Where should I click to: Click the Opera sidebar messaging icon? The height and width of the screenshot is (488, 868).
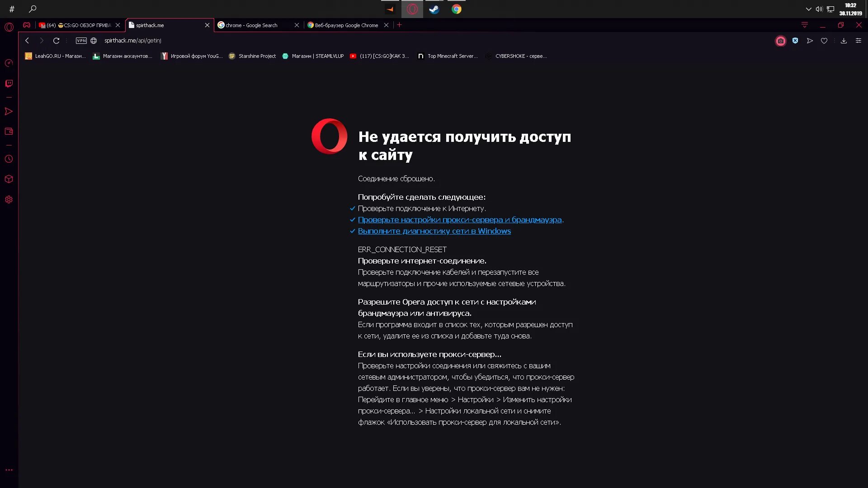tap(9, 84)
